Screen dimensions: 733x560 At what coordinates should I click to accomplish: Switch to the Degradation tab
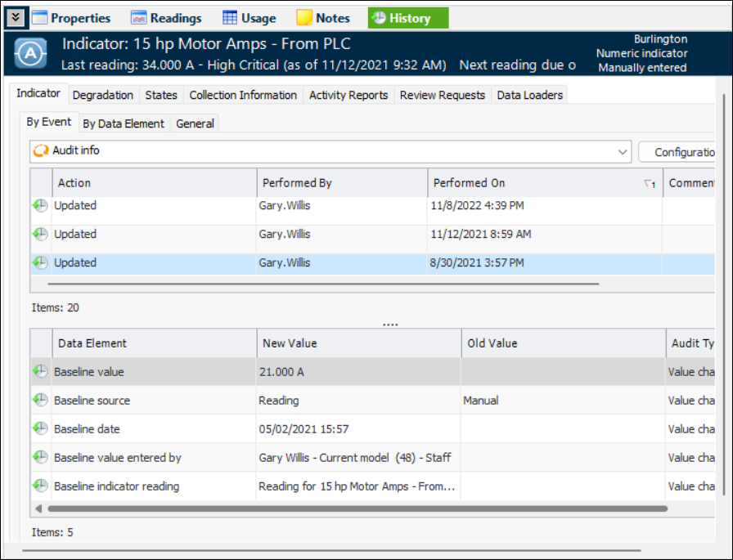(x=103, y=95)
